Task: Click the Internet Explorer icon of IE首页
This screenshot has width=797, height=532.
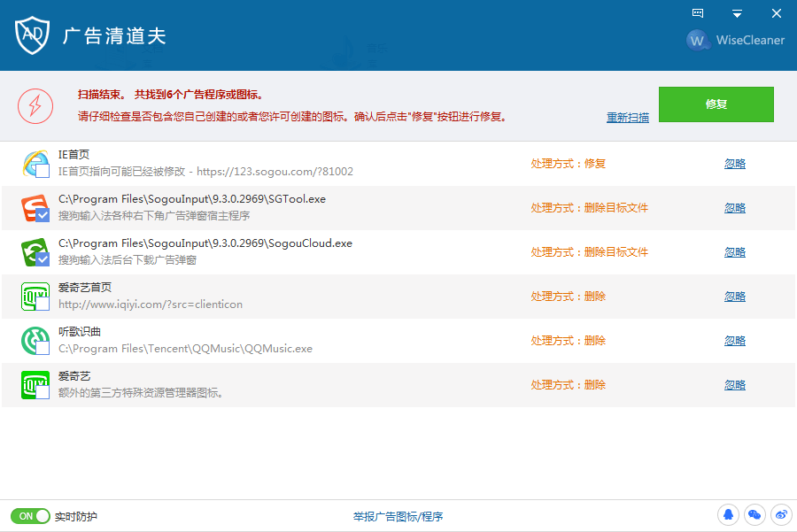Action: pos(35,164)
